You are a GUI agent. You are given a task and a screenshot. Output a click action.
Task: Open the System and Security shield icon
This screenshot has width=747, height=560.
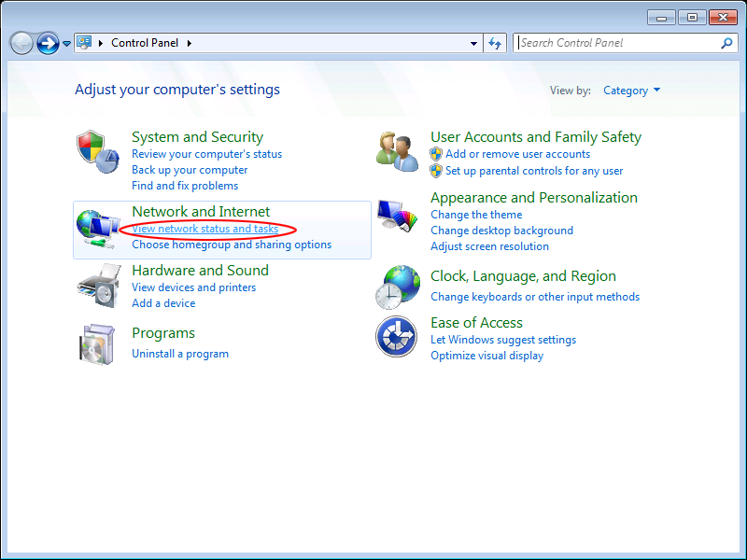point(98,151)
